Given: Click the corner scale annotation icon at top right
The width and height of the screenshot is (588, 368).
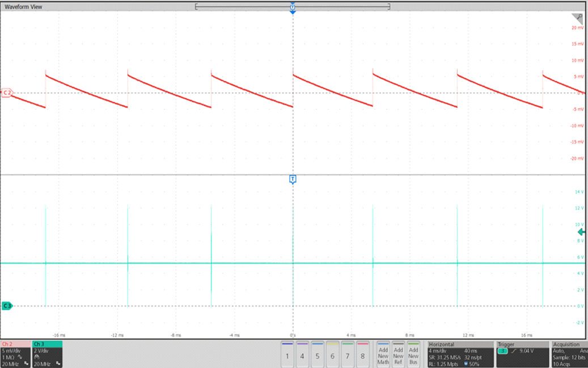Looking at the screenshot, I should click(x=577, y=18).
